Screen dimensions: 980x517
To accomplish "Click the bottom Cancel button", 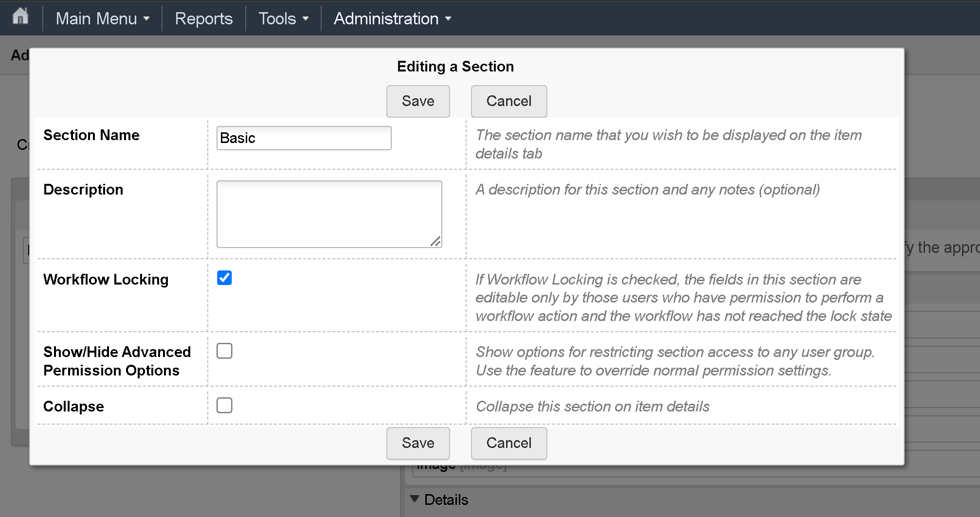I will [508, 443].
